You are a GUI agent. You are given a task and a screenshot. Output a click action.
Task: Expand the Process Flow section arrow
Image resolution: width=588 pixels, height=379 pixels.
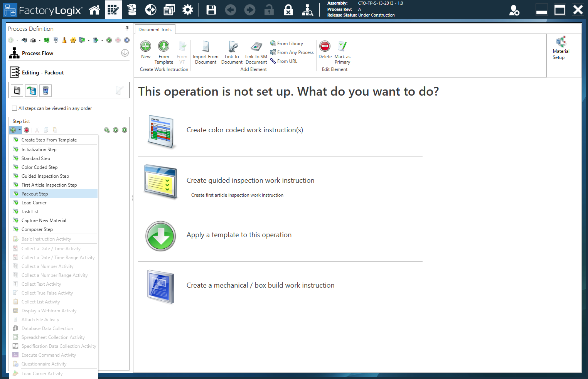point(125,53)
